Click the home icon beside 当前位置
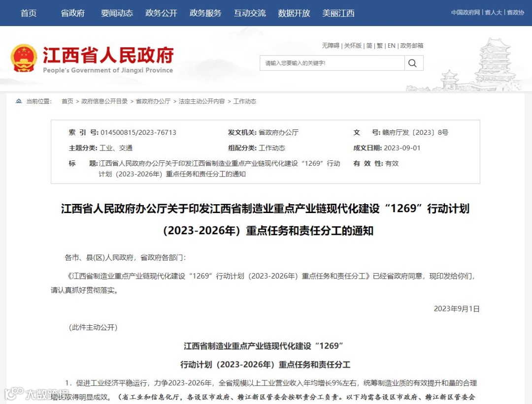Image resolution: width=532 pixels, height=404 pixels. [19, 101]
